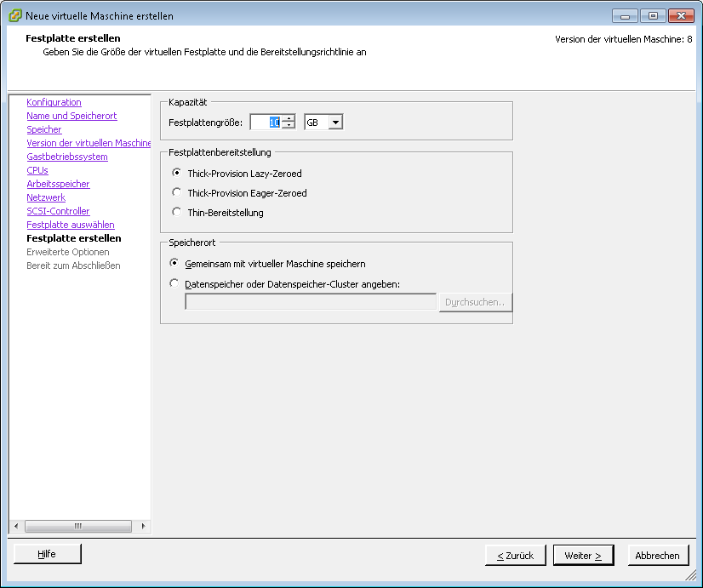Click the Zurück button

(515, 556)
